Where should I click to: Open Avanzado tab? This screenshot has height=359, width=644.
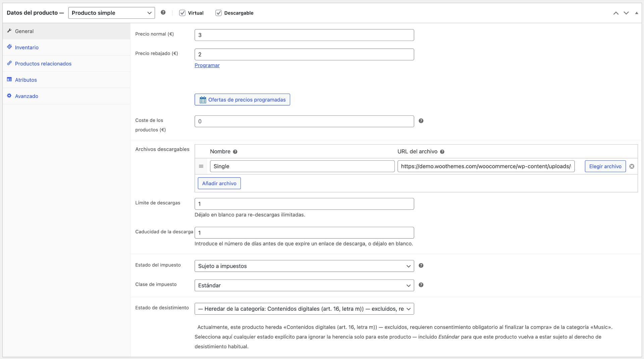[66, 96]
